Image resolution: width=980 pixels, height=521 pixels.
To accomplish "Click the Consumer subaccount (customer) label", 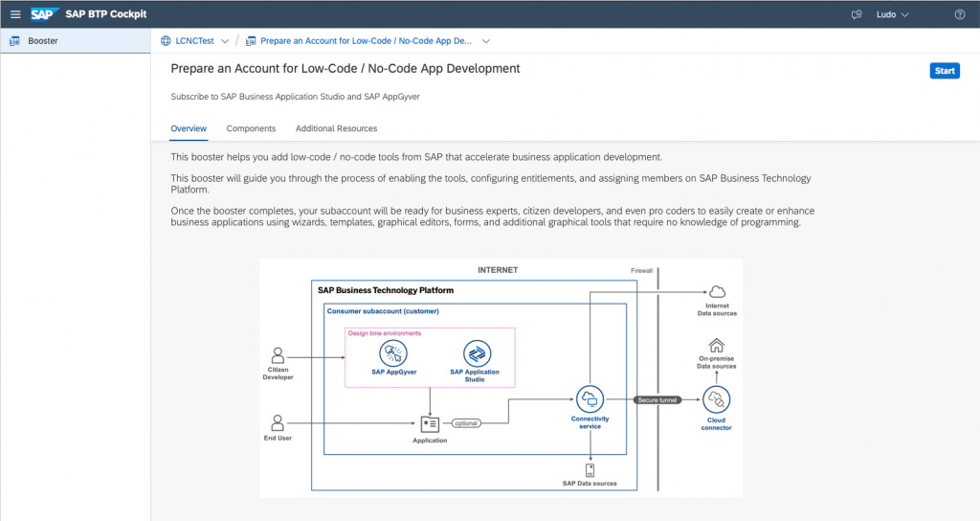I will [383, 311].
